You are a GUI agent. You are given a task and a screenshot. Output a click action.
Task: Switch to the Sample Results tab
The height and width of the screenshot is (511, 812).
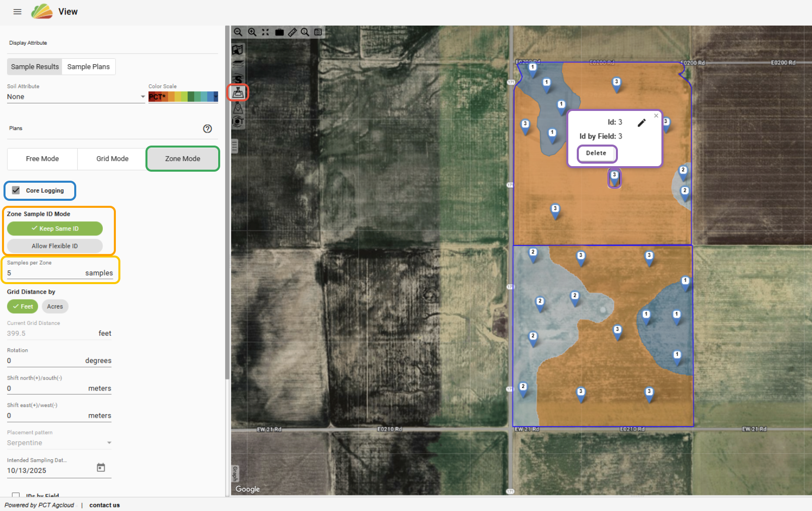pyautogui.click(x=35, y=67)
